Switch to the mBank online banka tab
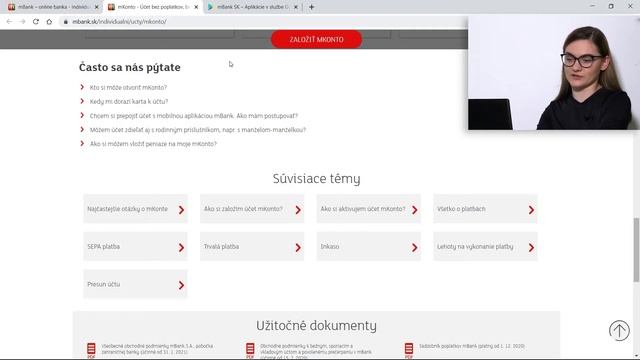 (x=53, y=7)
